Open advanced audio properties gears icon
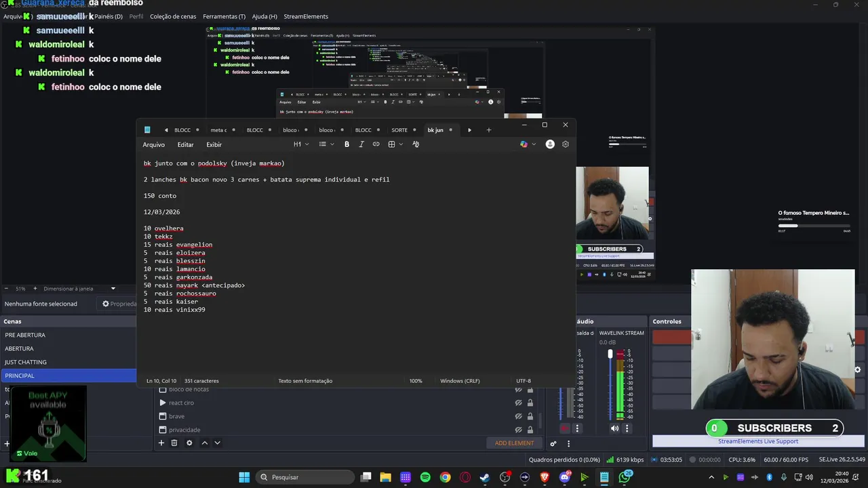Image resolution: width=868 pixels, height=488 pixels. [x=553, y=443]
